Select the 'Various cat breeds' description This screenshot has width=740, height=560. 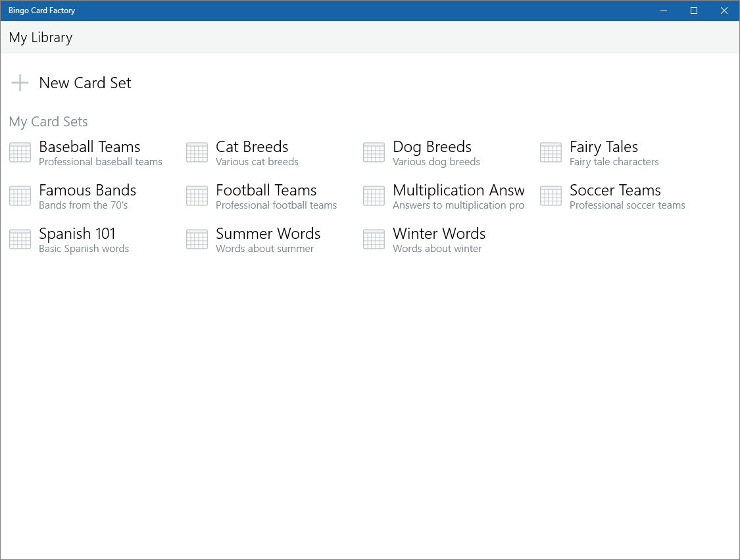pos(257,162)
